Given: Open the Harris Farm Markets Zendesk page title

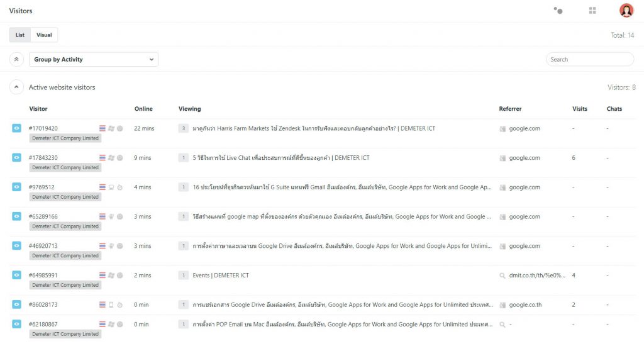Looking at the screenshot, I should coord(314,128).
